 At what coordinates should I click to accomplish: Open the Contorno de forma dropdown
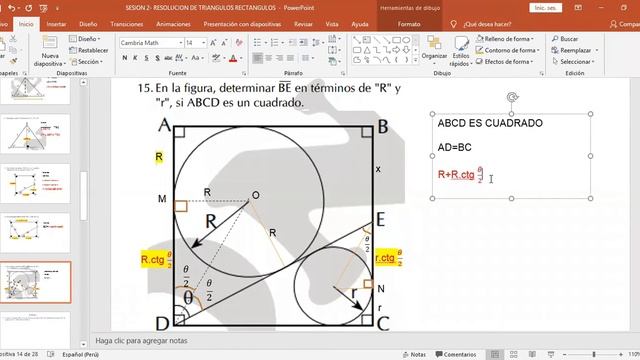[x=508, y=50]
